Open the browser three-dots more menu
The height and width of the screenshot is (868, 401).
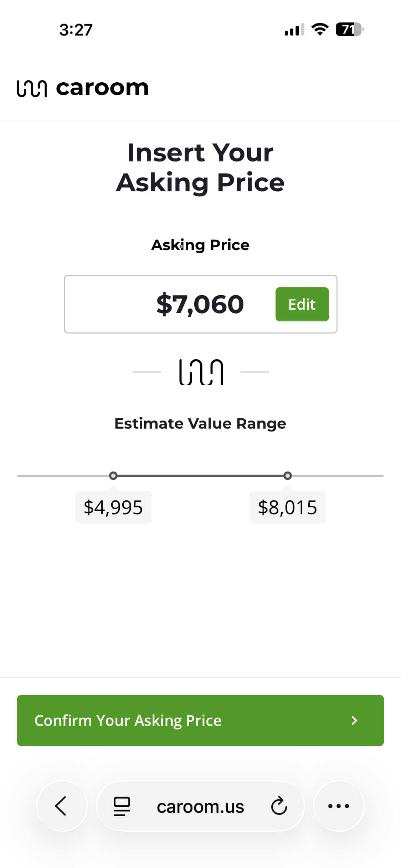point(339,806)
